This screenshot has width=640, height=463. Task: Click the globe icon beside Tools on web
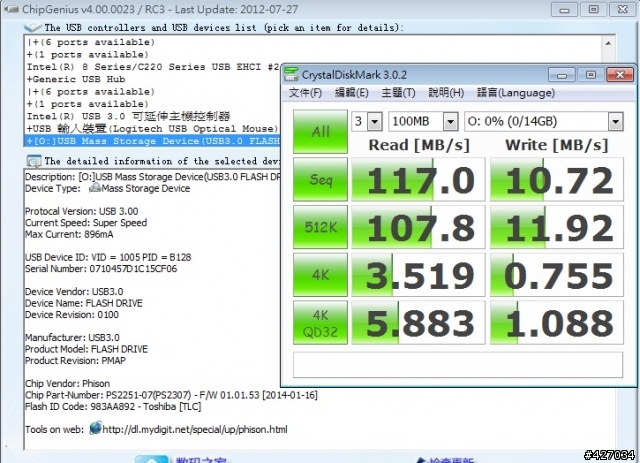tap(95, 428)
